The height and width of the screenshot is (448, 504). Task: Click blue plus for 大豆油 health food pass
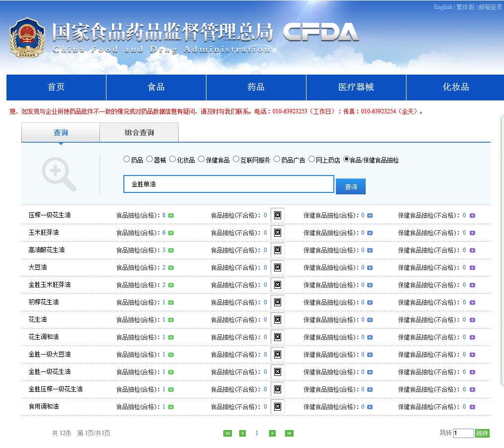point(370,268)
